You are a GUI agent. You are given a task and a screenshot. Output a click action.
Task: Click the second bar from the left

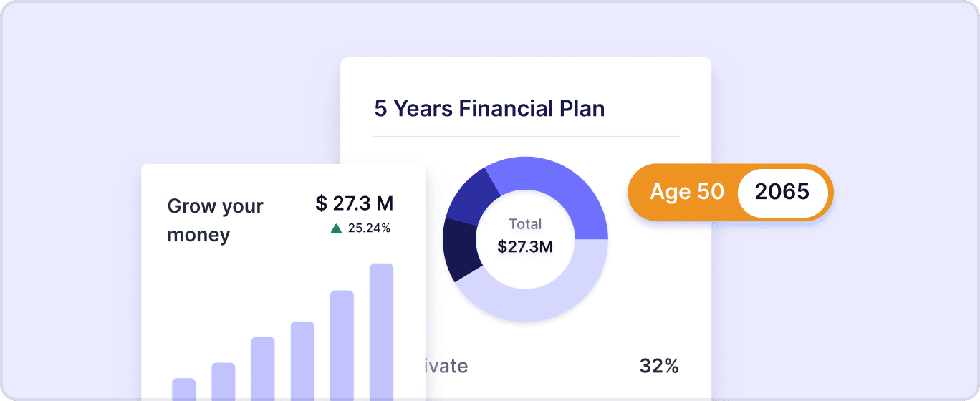click(224, 381)
